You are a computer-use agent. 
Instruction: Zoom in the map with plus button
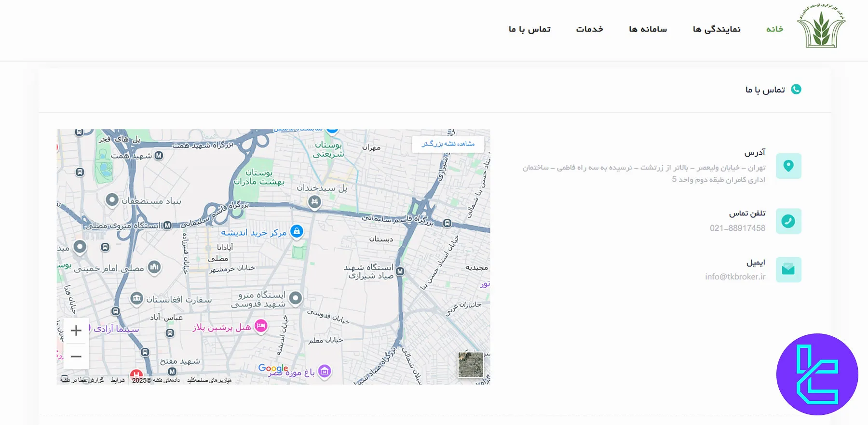(76, 331)
